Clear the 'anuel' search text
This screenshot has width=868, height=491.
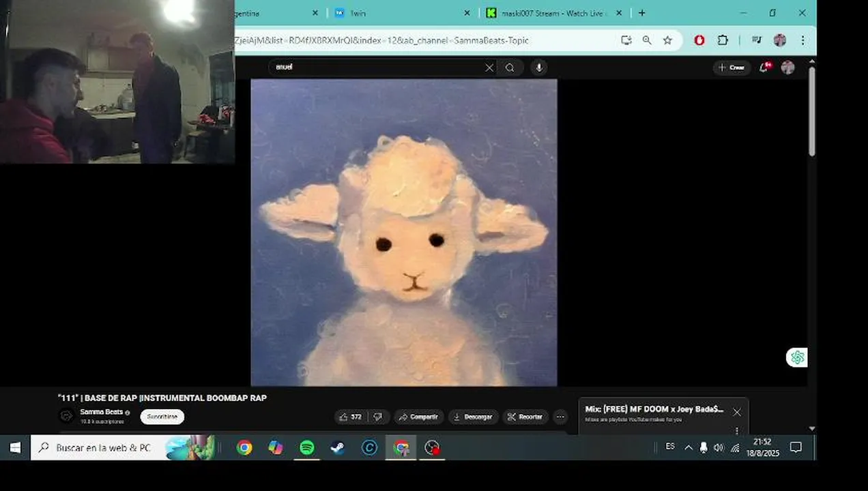(x=489, y=68)
